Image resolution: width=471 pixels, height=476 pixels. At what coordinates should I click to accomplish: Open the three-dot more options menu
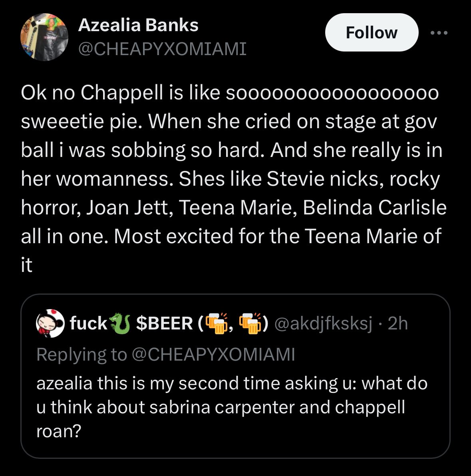439,33
